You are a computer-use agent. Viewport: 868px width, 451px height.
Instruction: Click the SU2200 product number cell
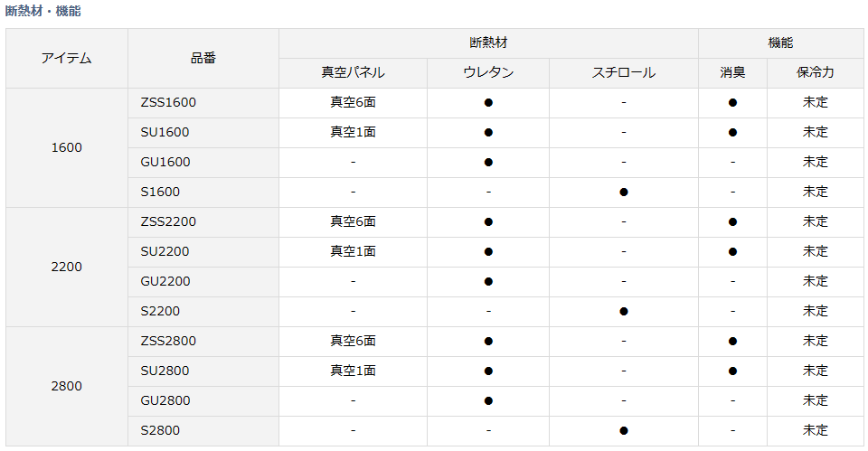pyautogui.click(x=165, y=251)
